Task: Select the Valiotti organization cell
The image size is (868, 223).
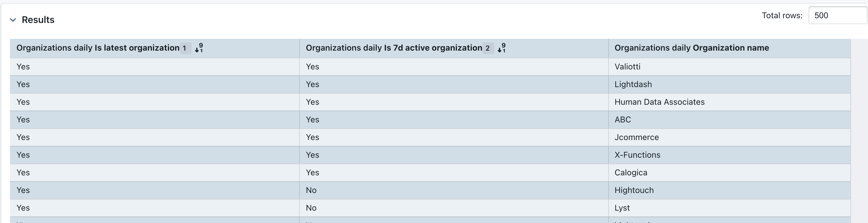Action: click(x=627, y=66)
